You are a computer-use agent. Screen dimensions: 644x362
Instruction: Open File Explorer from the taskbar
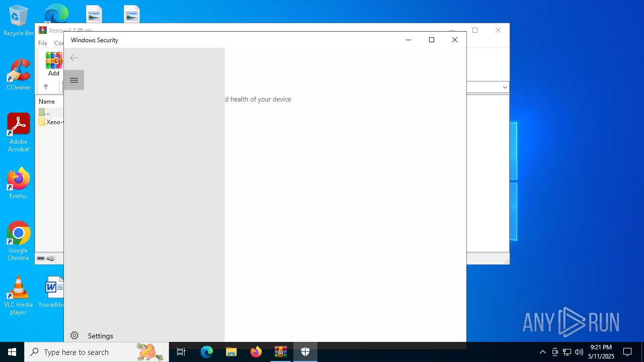pyautogui.click(x=231, y=352)
